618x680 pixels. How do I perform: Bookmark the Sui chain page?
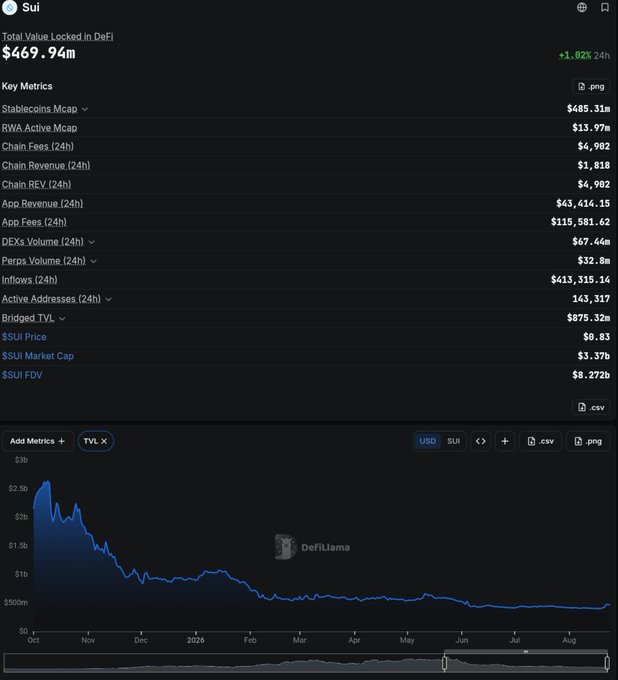[x=605, y=7]
